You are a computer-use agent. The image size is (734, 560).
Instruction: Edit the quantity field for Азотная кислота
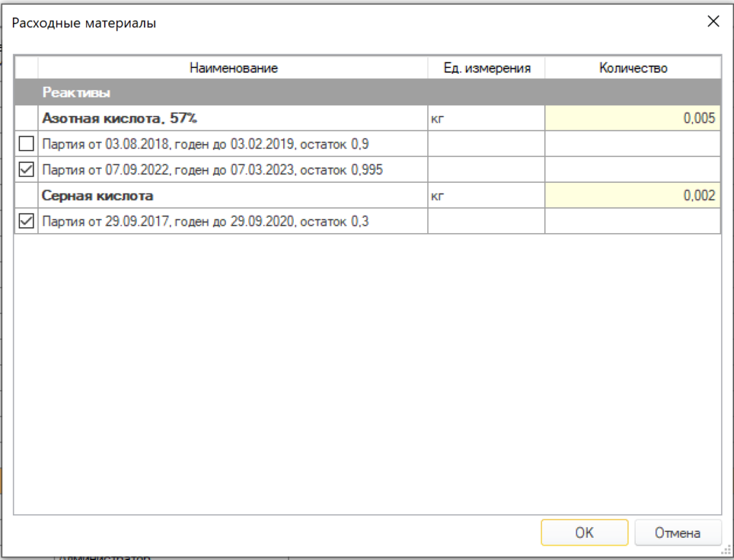tap(632, 118)
